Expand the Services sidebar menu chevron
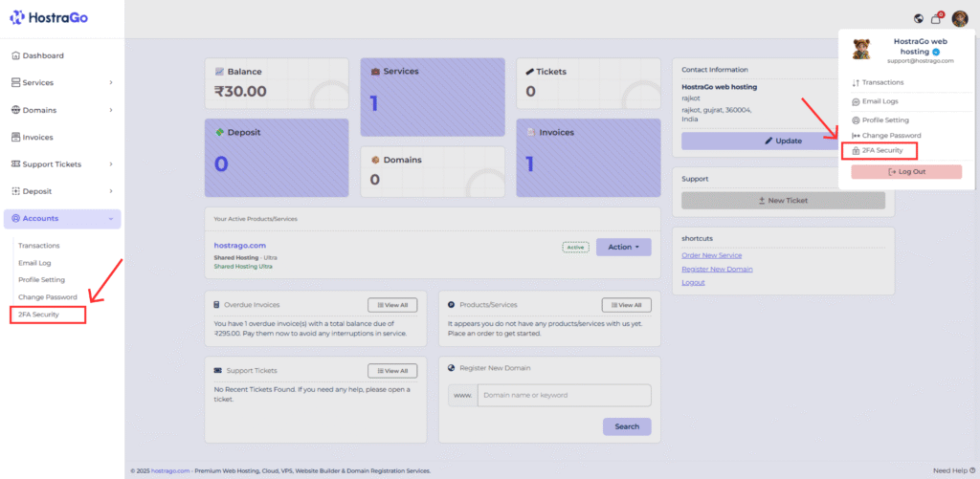 pyautogui.click(x=111, y=82)
